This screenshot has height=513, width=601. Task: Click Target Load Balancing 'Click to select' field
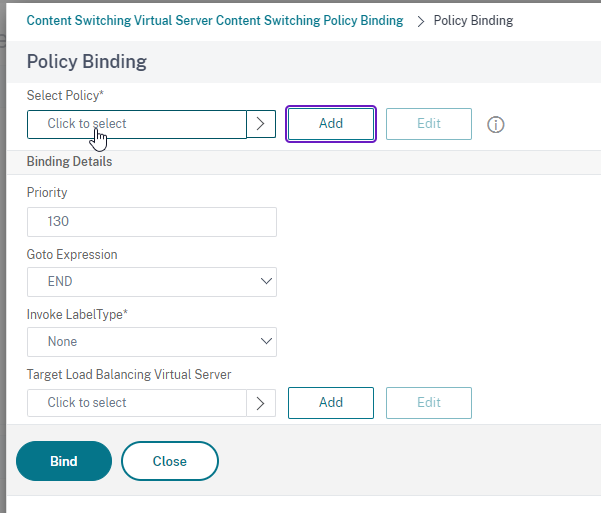137,403
